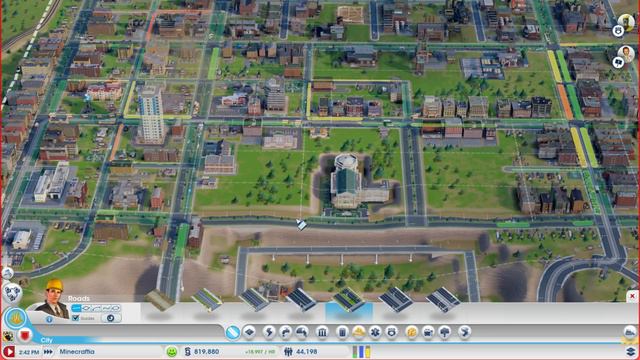640x360 pixels.
Task: Open the second advisor portrait notification
Action: 626,53
